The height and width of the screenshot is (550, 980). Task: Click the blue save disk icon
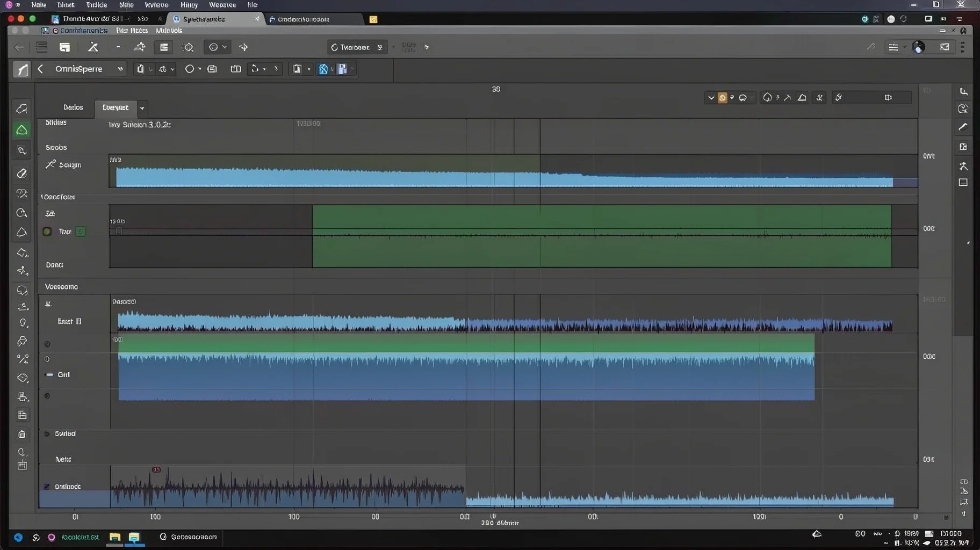[342, 69]
